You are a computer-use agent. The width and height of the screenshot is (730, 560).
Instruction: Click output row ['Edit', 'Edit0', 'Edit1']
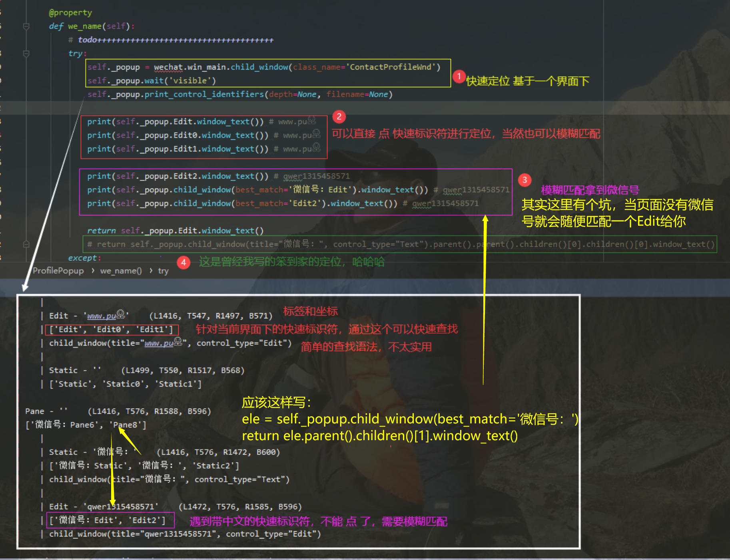point(111,329)
